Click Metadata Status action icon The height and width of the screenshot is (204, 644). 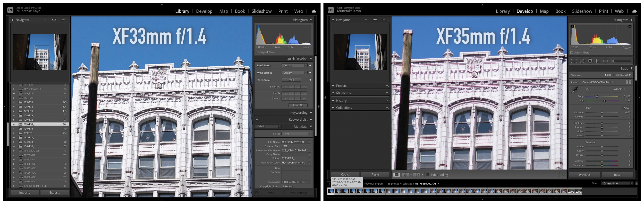tap(309, 163)
